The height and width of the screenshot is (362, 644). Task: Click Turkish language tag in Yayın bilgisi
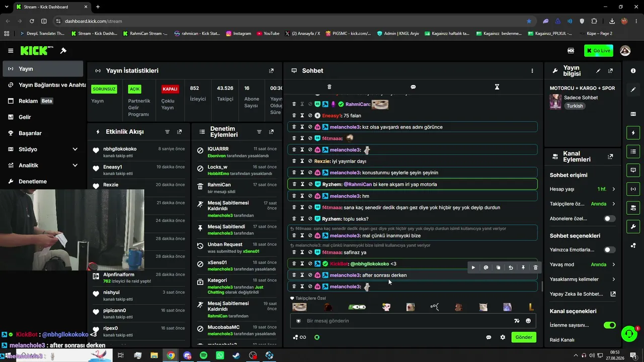(575, 106)
